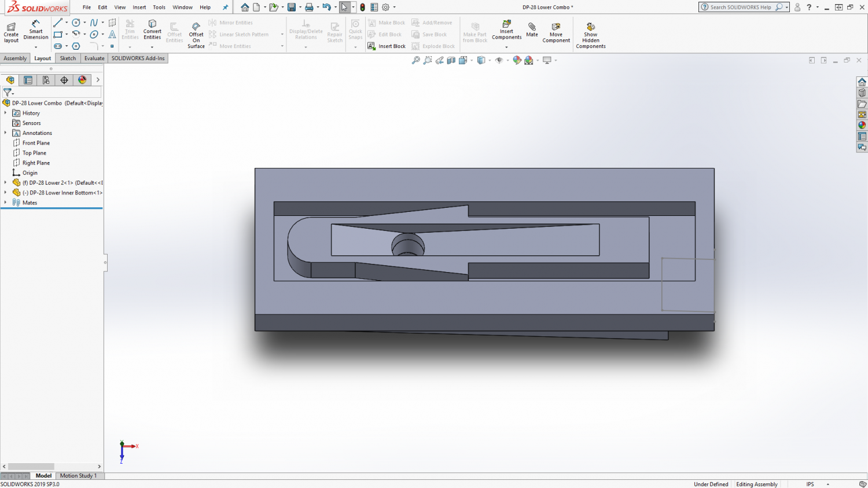
Task: Open the Appearances tab in right task pane
Action: 862,126
